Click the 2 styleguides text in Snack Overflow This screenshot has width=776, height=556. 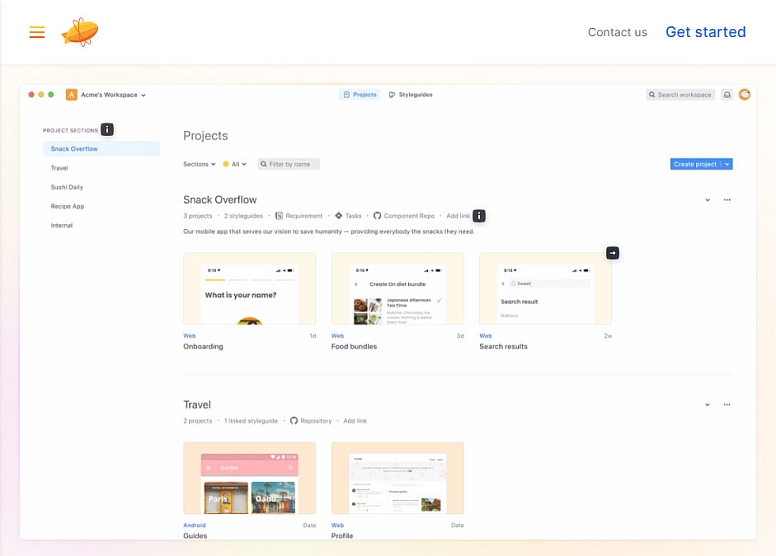(243, 216)
